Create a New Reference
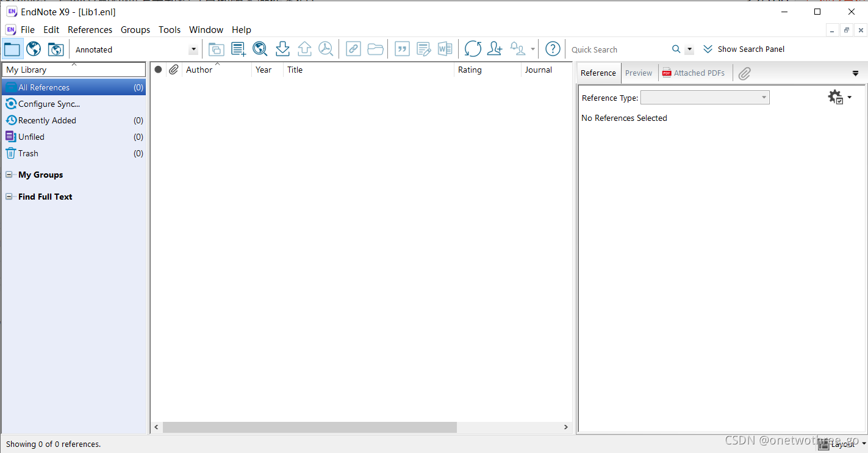 pos(239,49)
